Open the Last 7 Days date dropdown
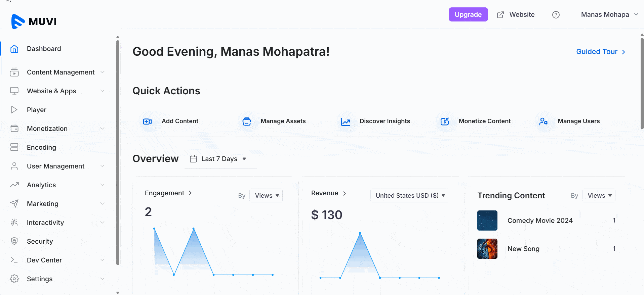 point(220,159)
